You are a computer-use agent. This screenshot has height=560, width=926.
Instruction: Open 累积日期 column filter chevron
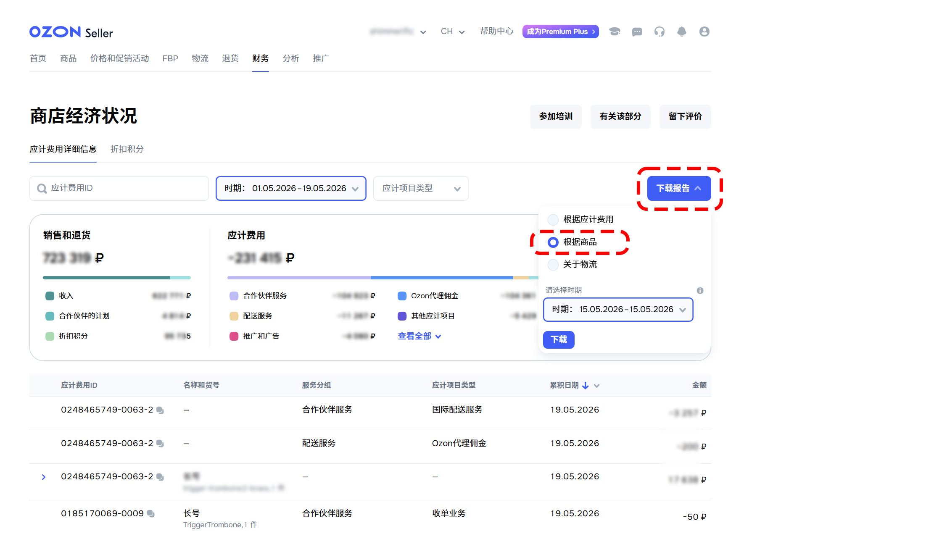click(596, 386)
